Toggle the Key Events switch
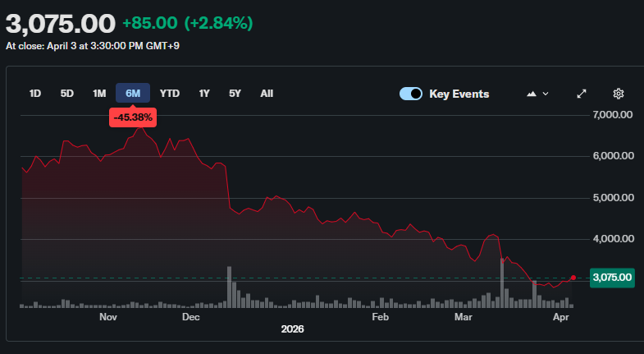The height and width of the screenshot is (354, 644). click(411, 94)
